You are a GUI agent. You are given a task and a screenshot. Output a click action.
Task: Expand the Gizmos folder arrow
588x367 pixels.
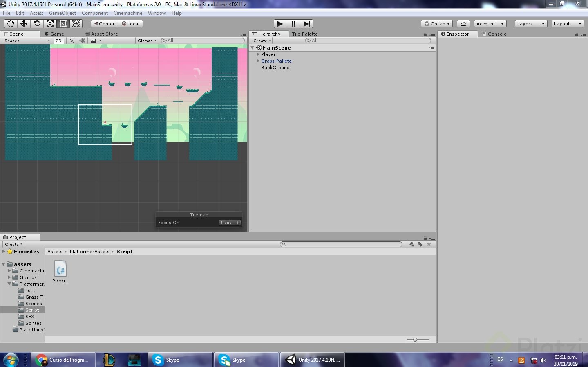(9, 277)
